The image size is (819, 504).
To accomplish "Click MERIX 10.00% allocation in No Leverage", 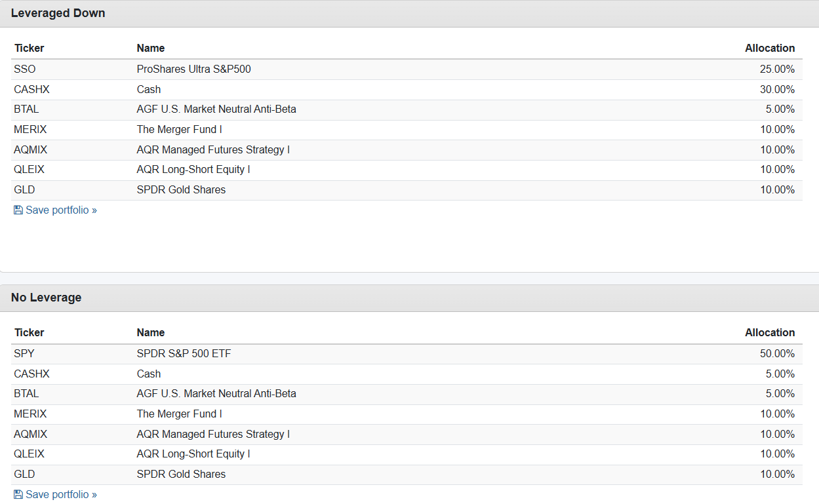I will pos(777,414).
